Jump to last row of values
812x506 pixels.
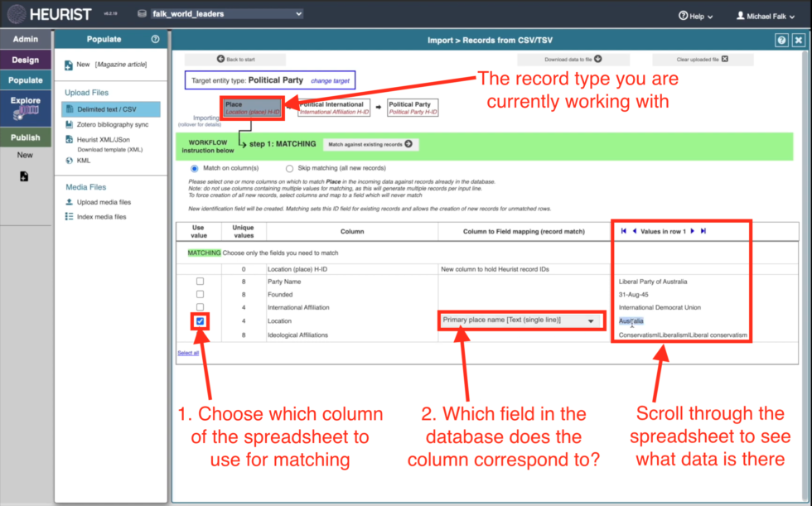click(703, 231)
